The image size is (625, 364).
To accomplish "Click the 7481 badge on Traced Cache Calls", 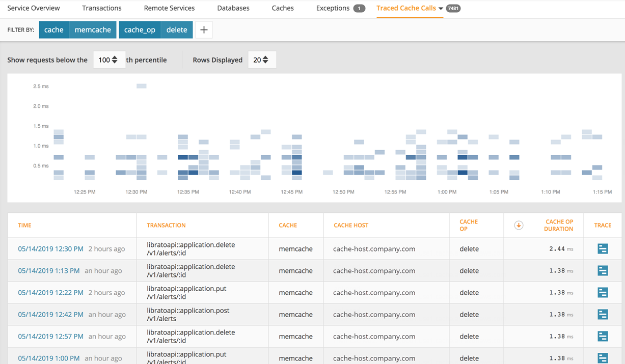I will pos(452,8).
